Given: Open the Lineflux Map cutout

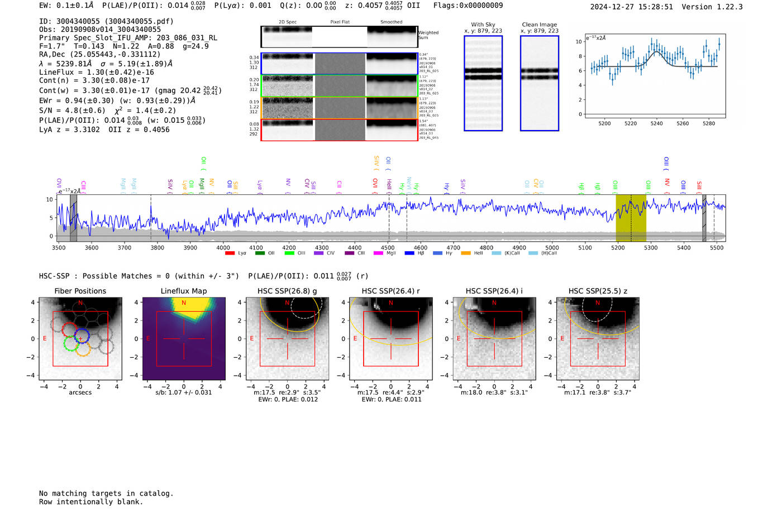Looking at the screenshot, I should click(x=184, y=339).
